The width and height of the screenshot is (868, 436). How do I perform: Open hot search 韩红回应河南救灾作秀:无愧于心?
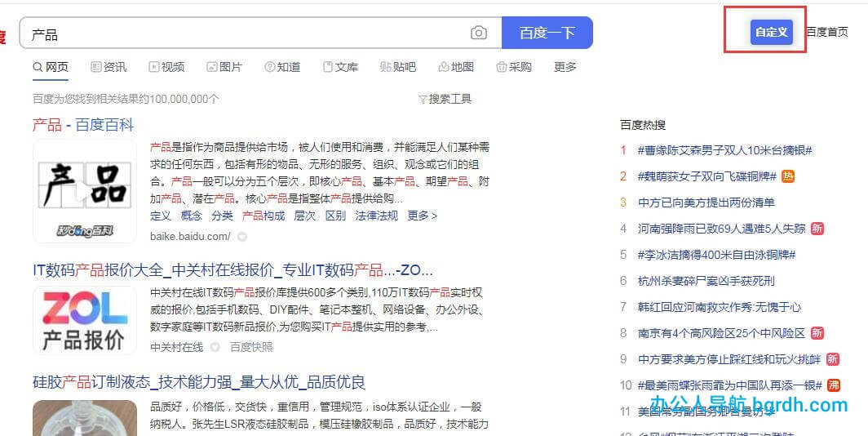tap(720, 307)
